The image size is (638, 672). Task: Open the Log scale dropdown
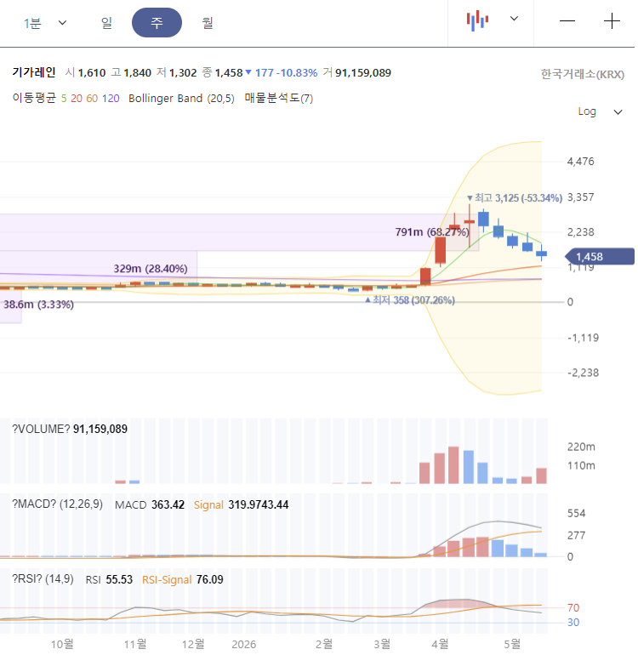click(x=600, y=111)
